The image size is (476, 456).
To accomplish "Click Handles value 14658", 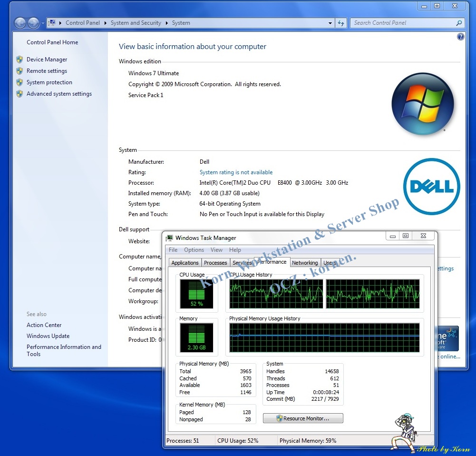I will click(332, 371).
